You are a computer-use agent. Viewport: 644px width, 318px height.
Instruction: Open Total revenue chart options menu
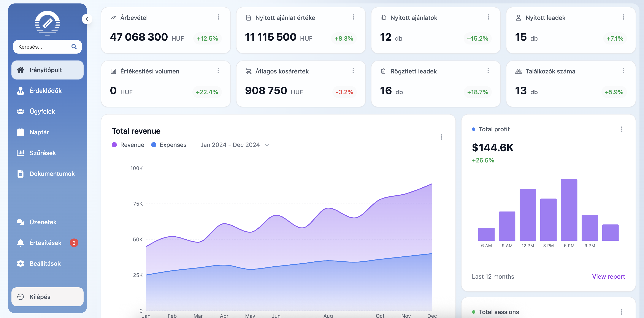441,137
